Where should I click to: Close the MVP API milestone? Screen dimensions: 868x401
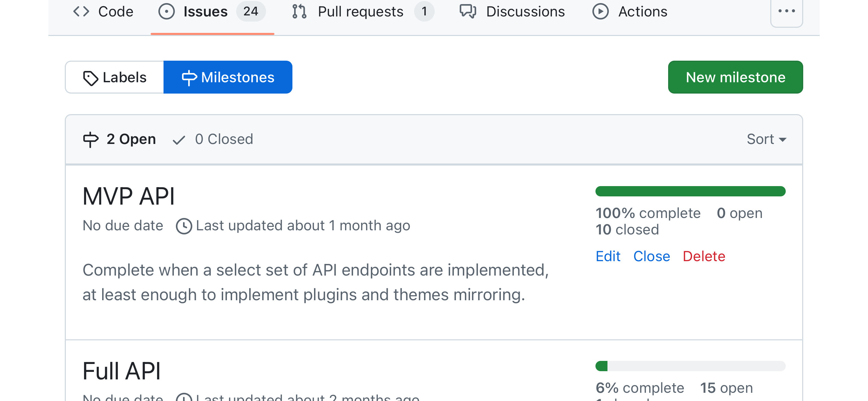coord(652,256)
